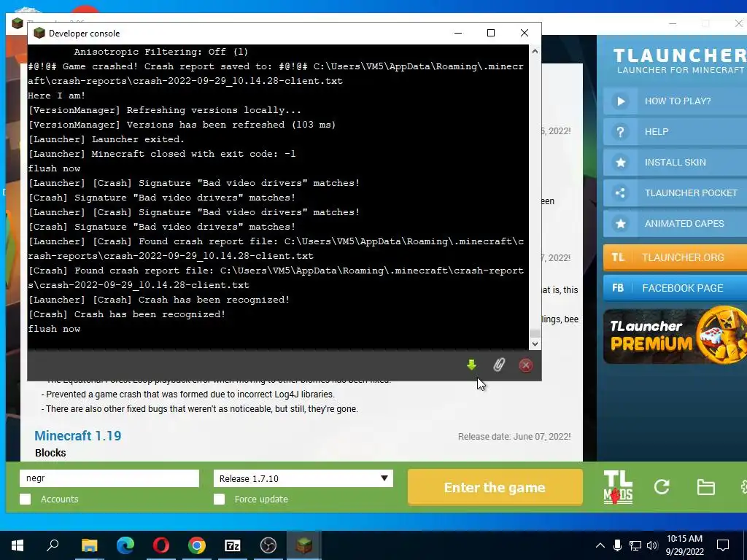Launch Microsoft Edge from the taskbar

[x=125, y=545]
